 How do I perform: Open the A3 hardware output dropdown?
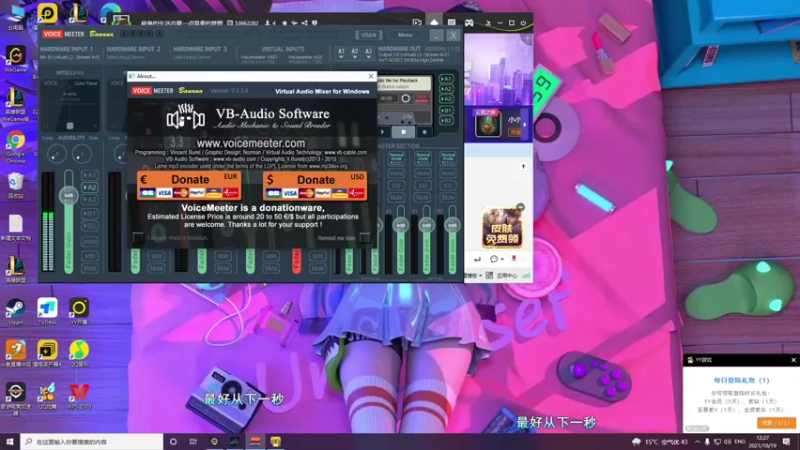click(368, 53)
